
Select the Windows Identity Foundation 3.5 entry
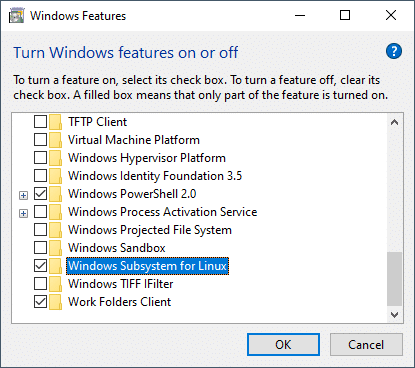point(155,176)
